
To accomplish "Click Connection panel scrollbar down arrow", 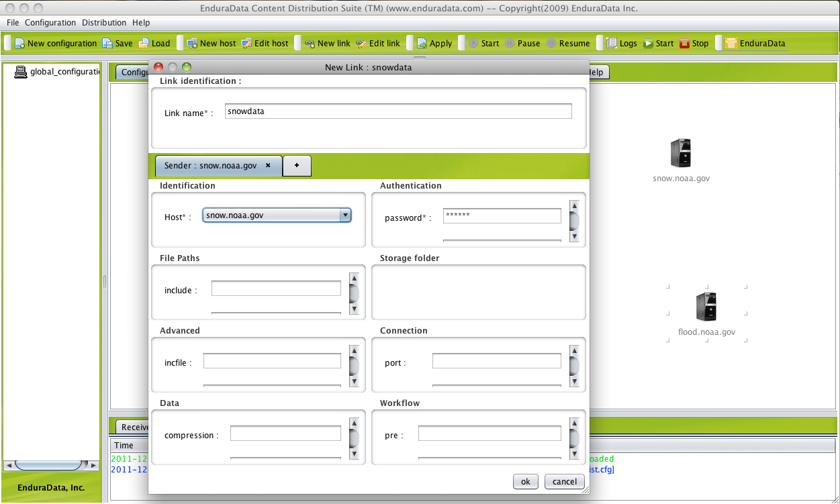I will point(574,382).
